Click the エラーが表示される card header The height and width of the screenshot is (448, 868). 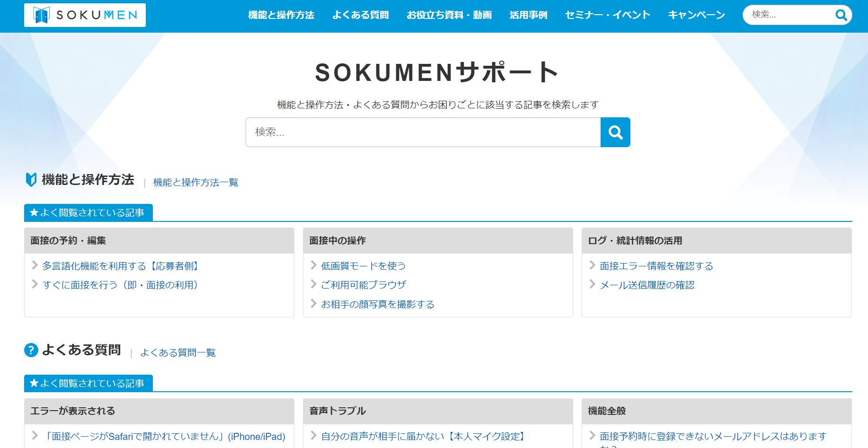click(159, 411)
